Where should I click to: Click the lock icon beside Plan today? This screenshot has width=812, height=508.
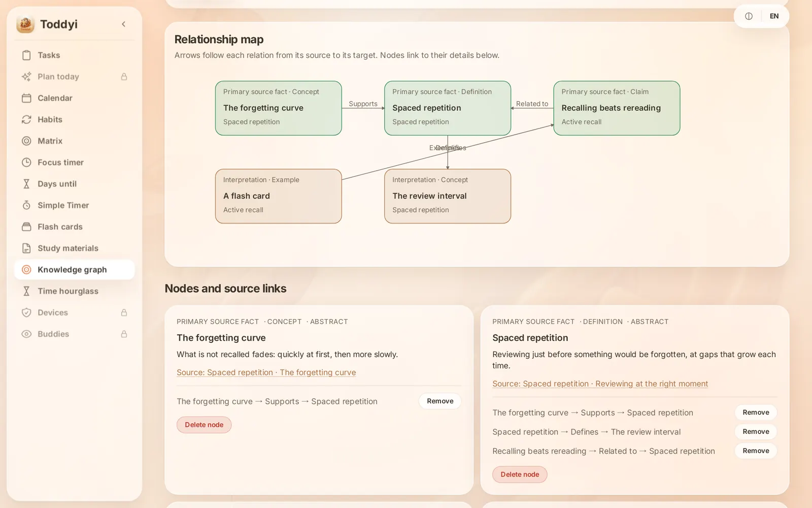[124, 77]
